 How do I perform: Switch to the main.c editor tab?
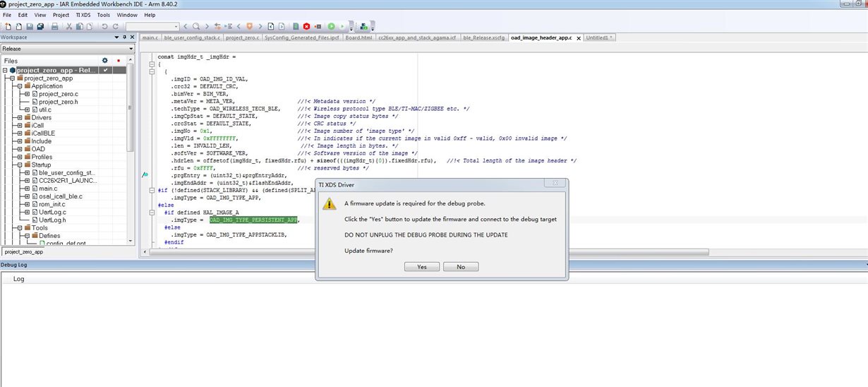click(150, 37)
